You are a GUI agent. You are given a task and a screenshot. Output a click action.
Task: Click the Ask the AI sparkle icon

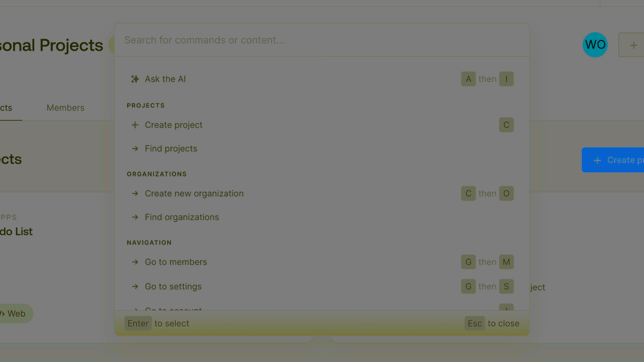pos(135,79)
